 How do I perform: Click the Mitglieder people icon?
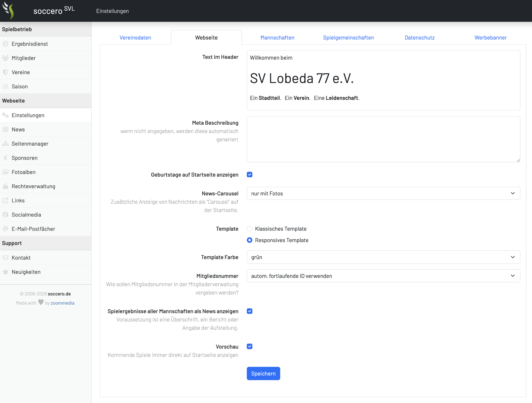point(5,58)
